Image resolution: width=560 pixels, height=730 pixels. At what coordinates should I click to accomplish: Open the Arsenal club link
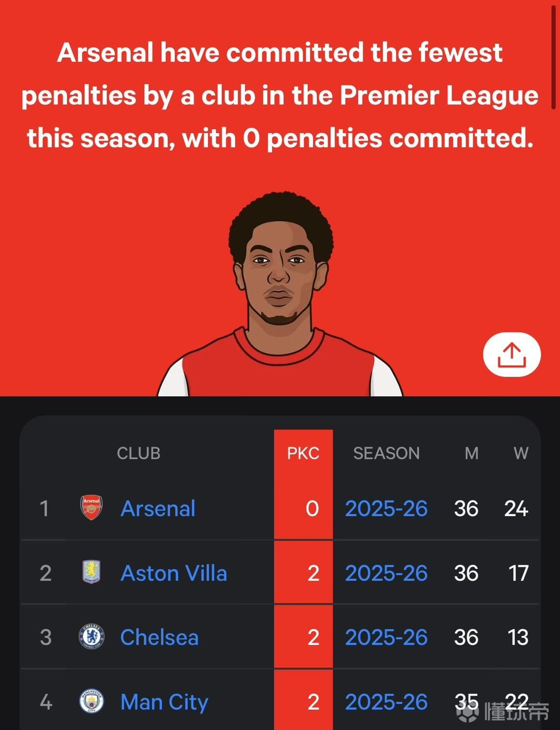click(158, 508)
